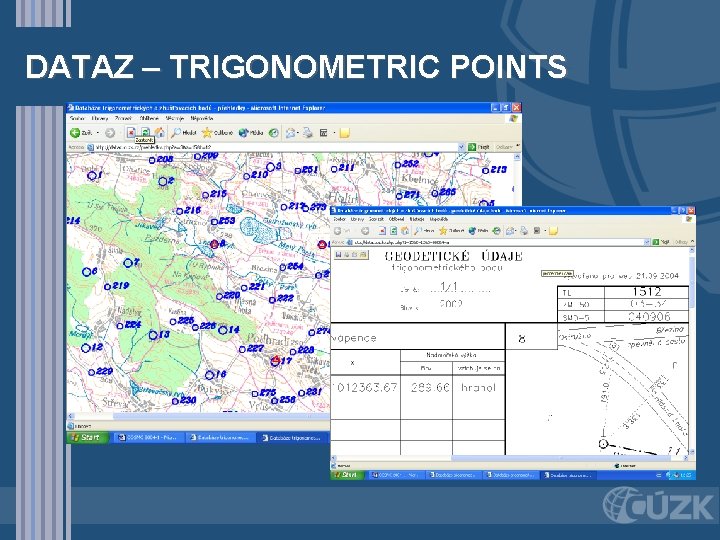Open Search (Hledat) in map browser toolbar
720x540 pixels.
pyautogui.click(x=184, y=133)
